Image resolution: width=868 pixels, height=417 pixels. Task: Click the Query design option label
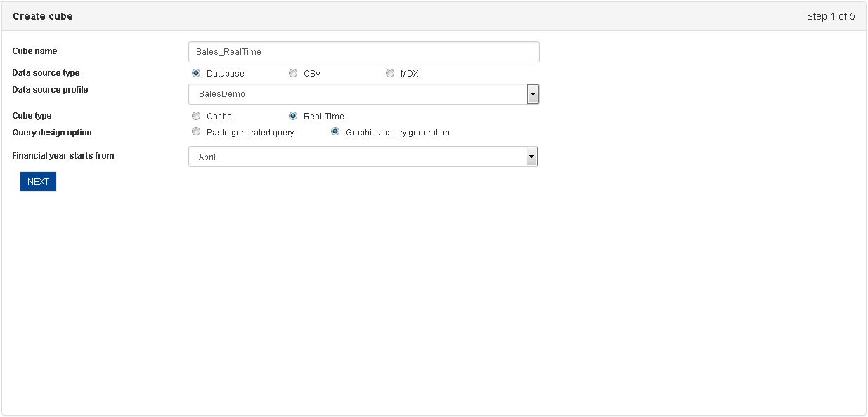tap(52, 133)
